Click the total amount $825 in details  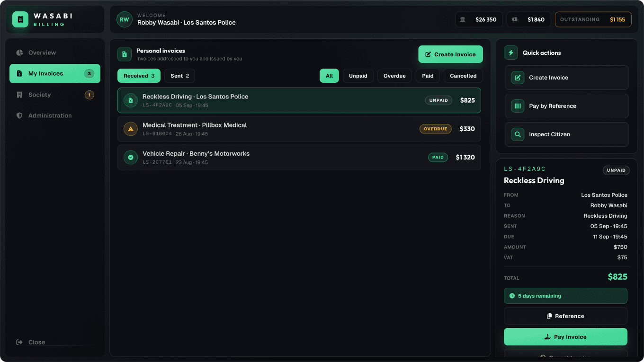pos(617,277)
